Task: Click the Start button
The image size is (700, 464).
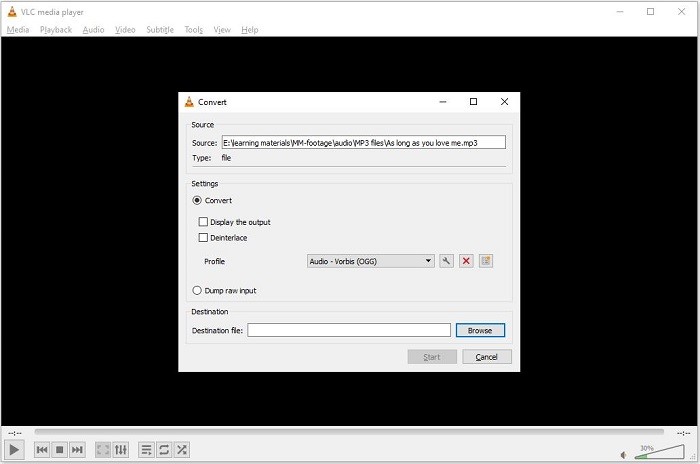Action: [x=432, y=357]
